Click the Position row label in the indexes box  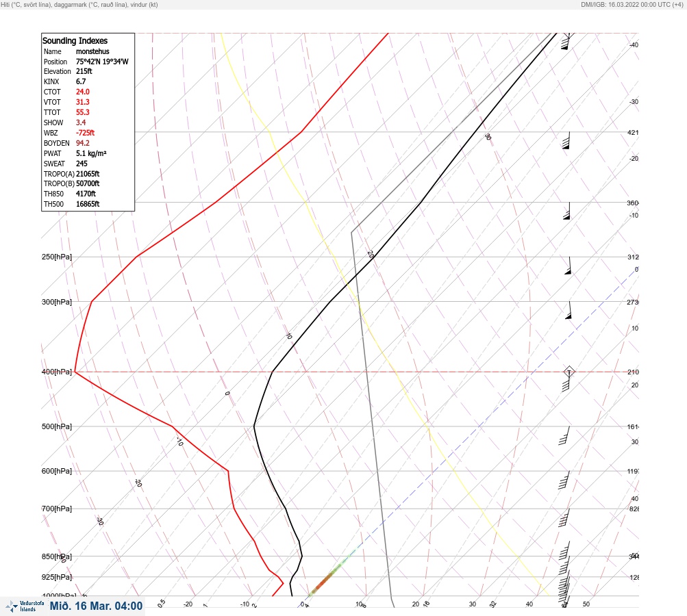click(x=55, y=62)
